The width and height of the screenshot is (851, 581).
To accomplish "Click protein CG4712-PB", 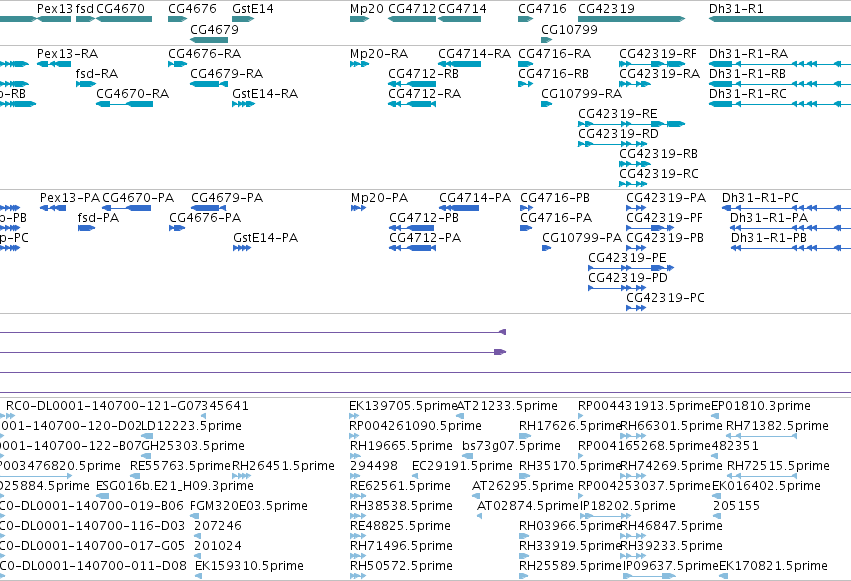I will [424, 218].
